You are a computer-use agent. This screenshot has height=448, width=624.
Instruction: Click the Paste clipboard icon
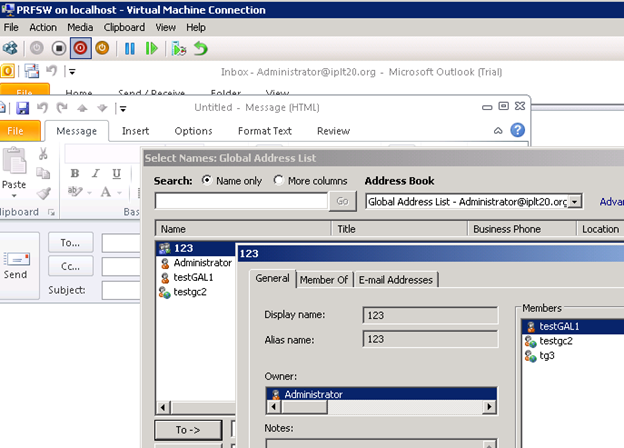pos(15,161)
